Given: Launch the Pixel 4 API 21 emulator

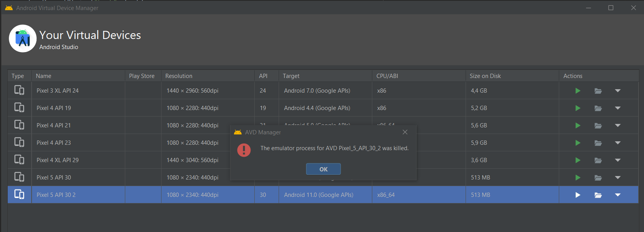Looking at the screenshot, I should [x=578, y=125].
